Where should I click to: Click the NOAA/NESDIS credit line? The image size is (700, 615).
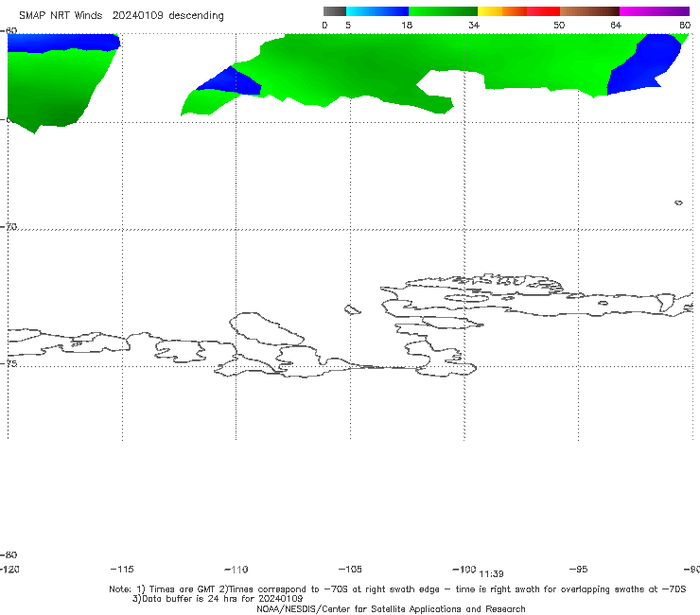391,608
